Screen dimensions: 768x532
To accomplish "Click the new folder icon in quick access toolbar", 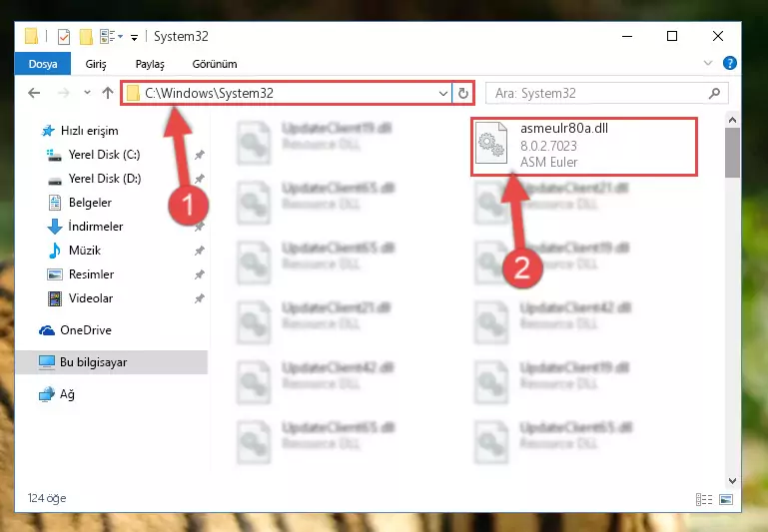I will (86, 37).
